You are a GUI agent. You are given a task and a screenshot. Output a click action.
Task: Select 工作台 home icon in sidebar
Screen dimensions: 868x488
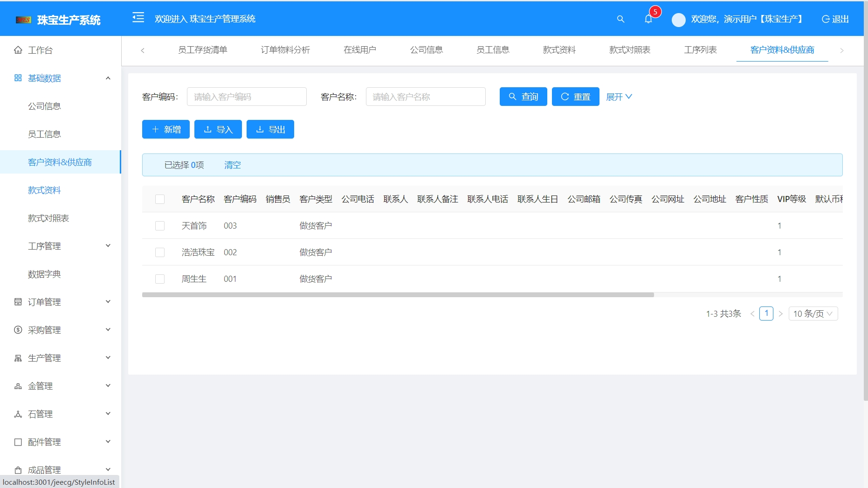click(18, 50)
